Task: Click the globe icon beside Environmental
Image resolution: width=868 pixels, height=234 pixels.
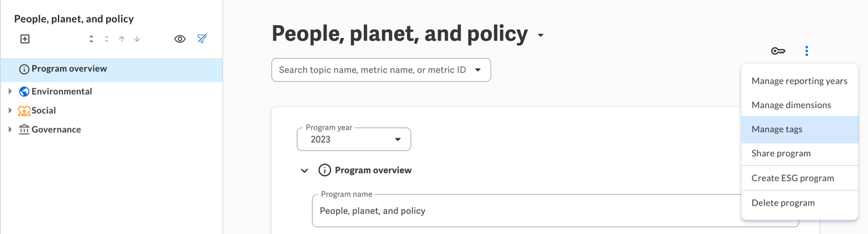Action: click(24, 91)
